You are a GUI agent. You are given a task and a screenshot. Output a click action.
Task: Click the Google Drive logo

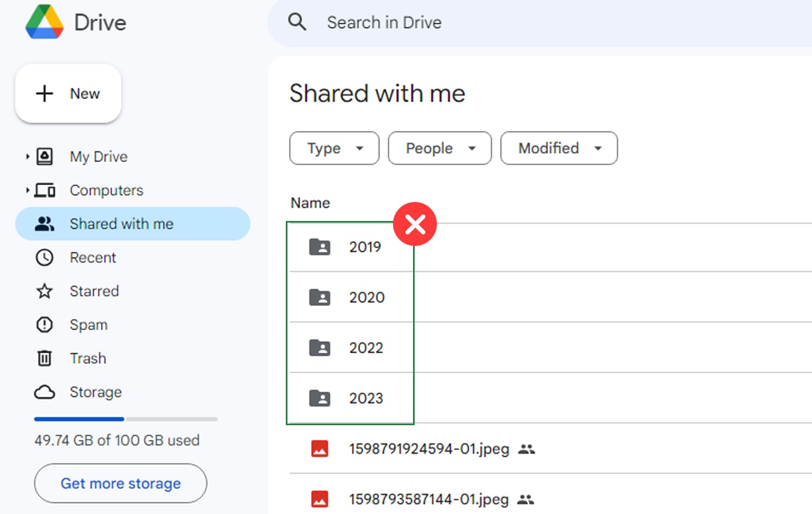45,22
